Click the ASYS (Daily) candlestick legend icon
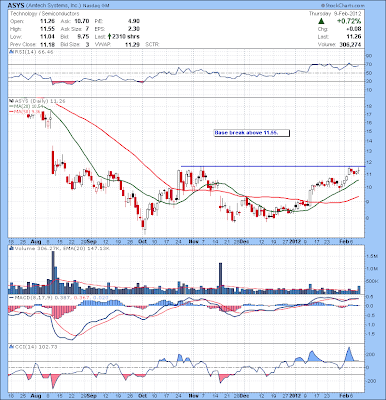This screenshot has height=400, width=386. tap(11, 101)
